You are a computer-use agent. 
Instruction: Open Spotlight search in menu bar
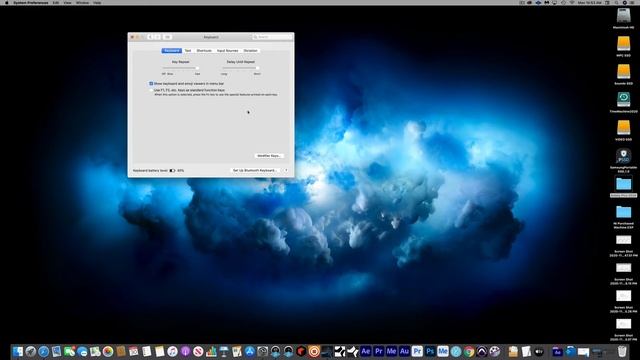616,2
